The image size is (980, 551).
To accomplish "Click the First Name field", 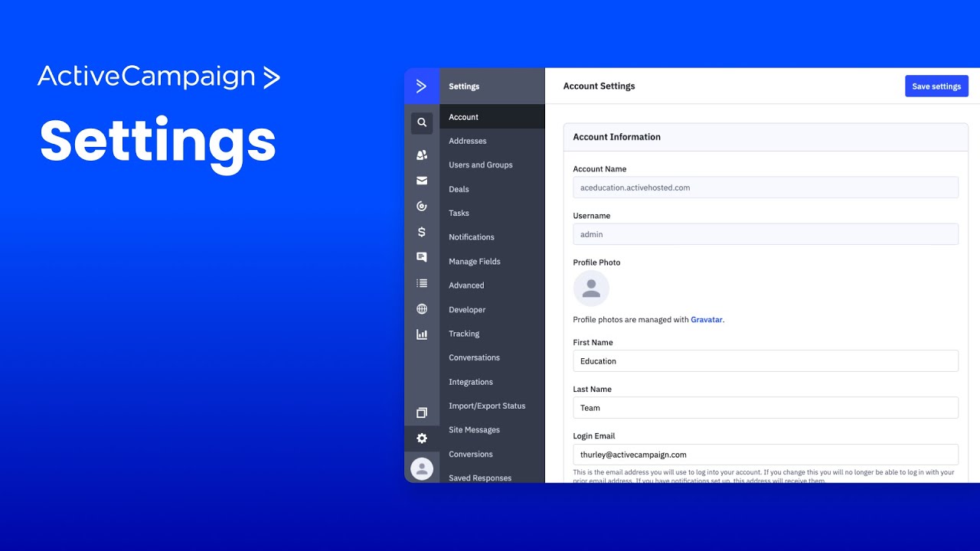I will click(766, 361).
